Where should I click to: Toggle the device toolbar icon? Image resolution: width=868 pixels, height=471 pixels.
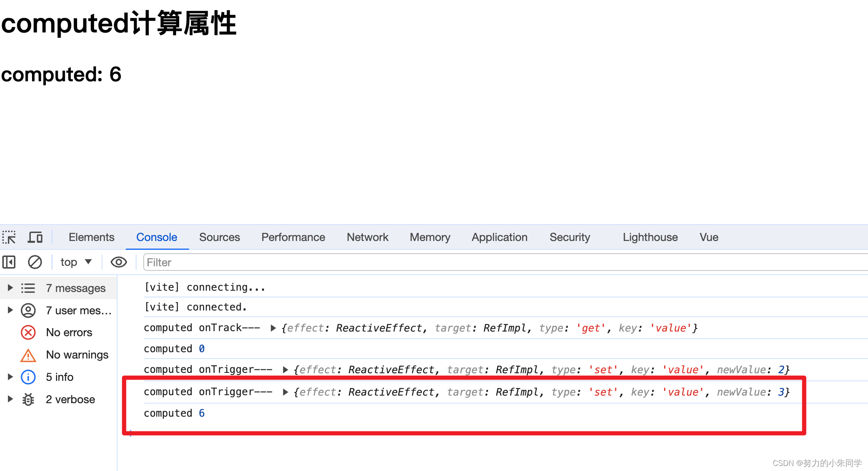pos(35,237)
